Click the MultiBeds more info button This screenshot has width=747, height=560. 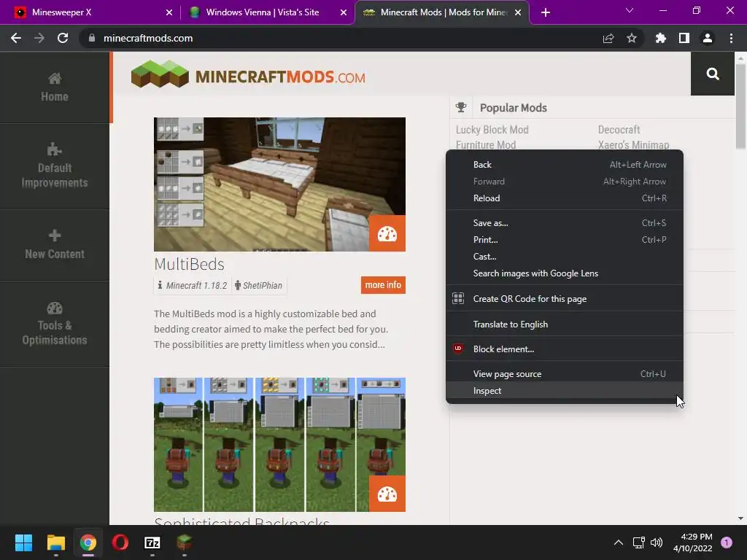(383, 285)
